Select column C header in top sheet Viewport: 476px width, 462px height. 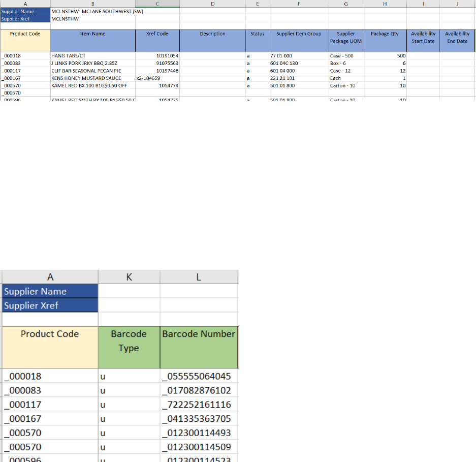click(157, 4)
